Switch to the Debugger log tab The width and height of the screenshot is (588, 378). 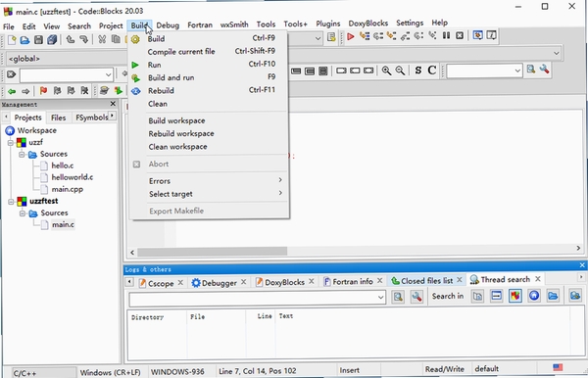click(x=219, y=283)
